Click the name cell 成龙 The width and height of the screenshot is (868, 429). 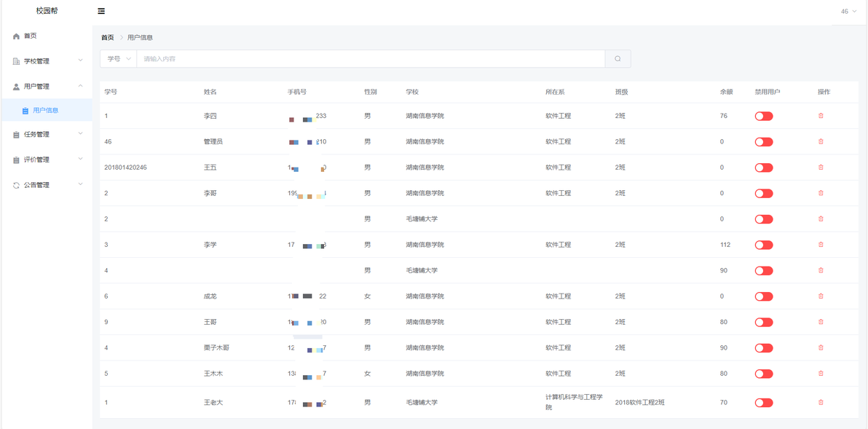pos(210,296)
